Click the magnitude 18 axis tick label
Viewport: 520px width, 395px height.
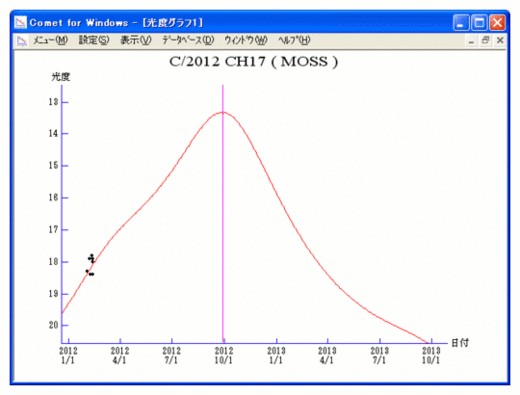[53, 262]
